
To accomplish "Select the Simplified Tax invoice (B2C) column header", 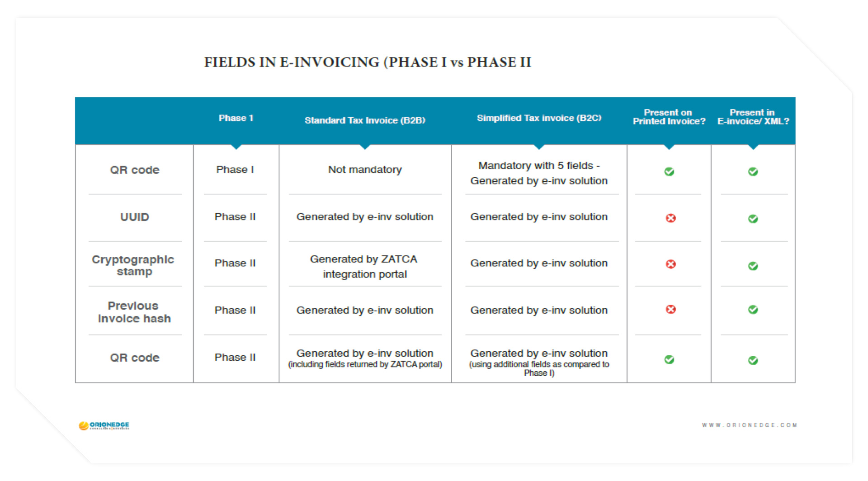I will click(x=539, y=118).
